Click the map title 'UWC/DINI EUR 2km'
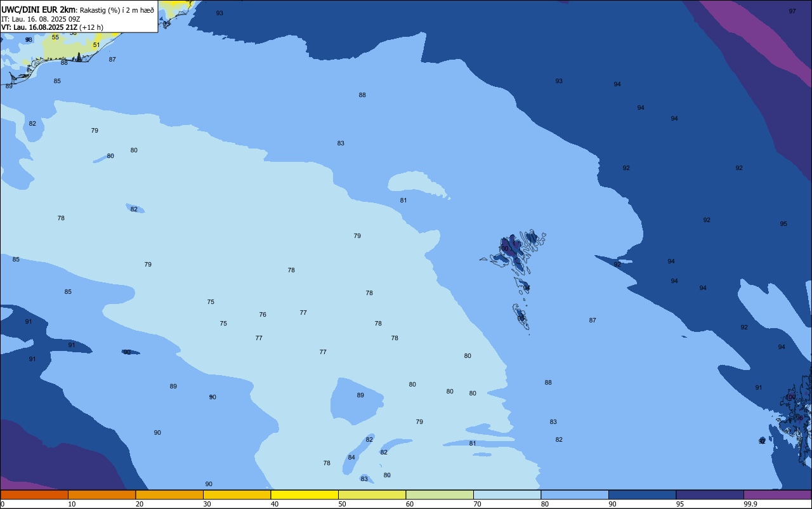 tap(38, 10)
